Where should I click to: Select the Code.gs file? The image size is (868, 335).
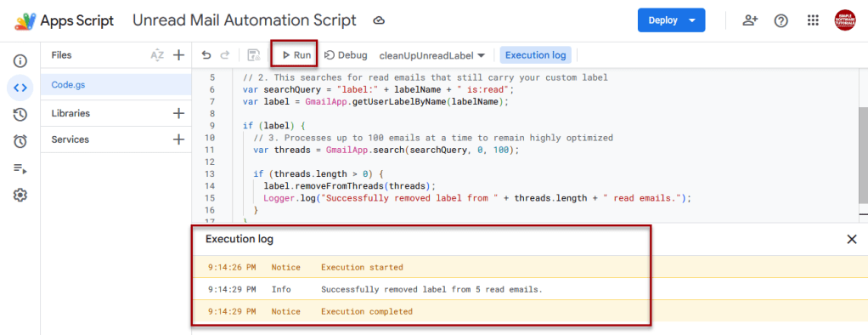[x=116, y=85]
